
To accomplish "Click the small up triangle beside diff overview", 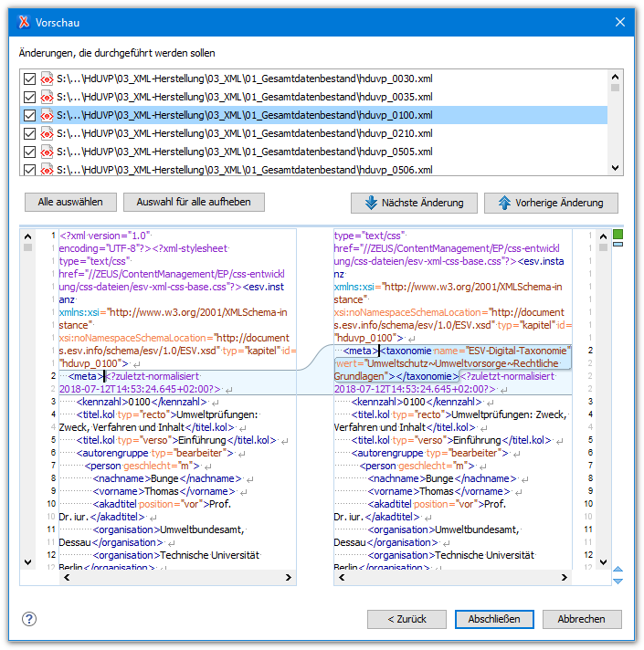I will coord(618,569).
